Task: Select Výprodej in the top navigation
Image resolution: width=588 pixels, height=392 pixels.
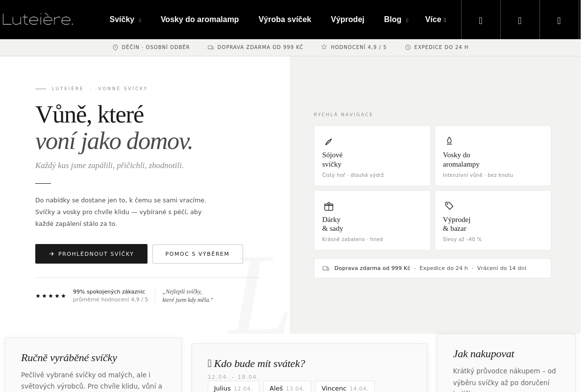Action: (347, 20)
